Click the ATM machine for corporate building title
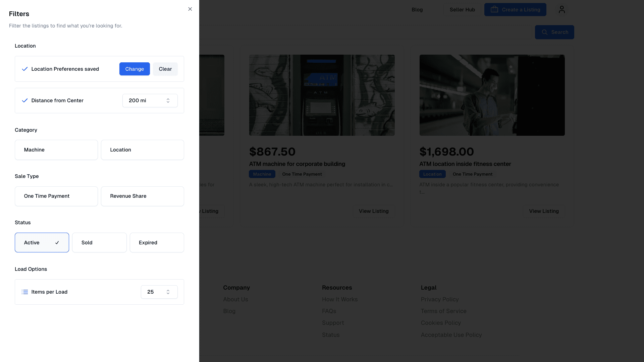Screen dimensions: 644x362 coord(297,164)
